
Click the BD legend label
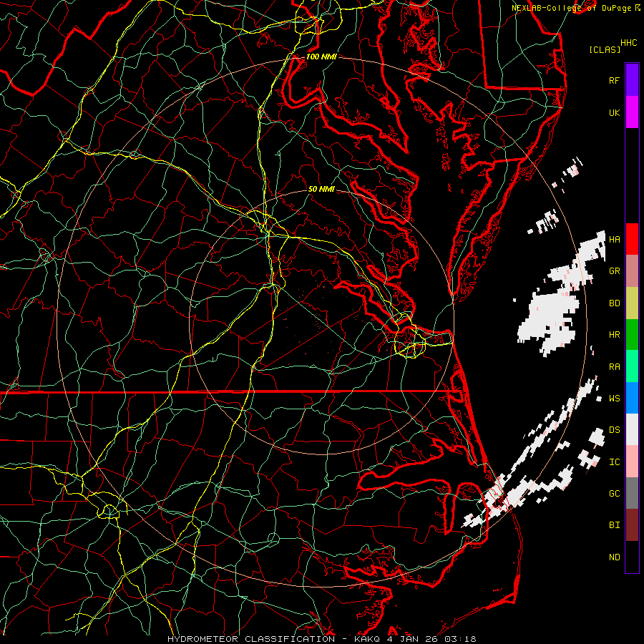pos(614,303)
